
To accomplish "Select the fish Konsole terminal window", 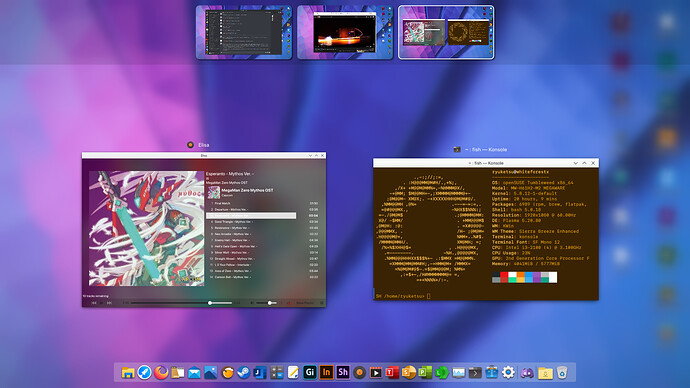I will [x=486, y=230].
